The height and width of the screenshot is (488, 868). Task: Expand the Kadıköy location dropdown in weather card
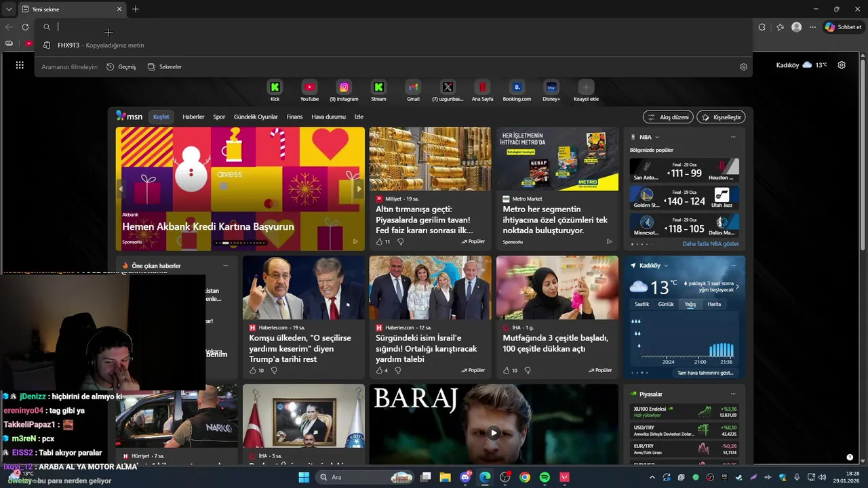pyautogui.click(x=666, y=266)
